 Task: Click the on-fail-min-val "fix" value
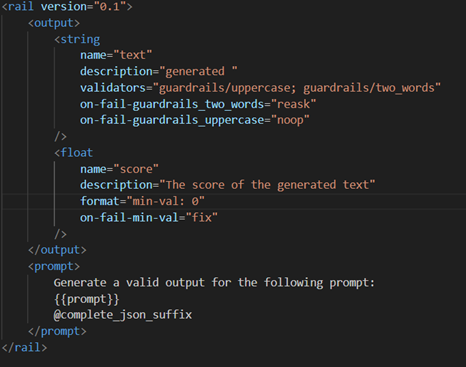click(202, 218)
